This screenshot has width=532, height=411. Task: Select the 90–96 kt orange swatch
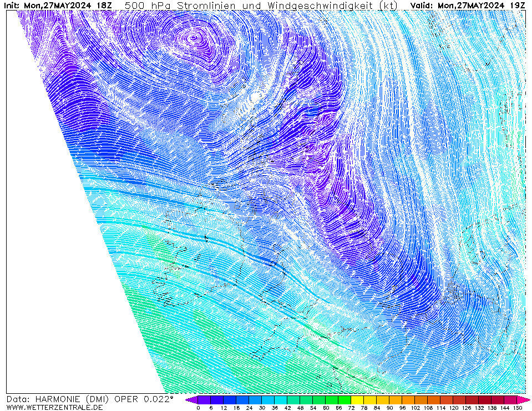pos(396,400)
